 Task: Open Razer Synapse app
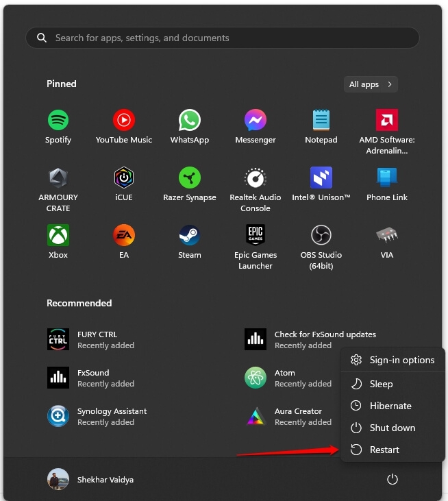(190, 178)
